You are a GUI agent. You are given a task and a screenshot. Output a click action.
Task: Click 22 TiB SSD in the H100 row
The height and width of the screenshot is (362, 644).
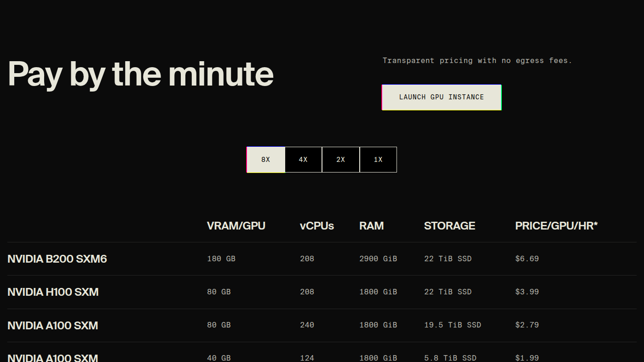click(448, 292)
